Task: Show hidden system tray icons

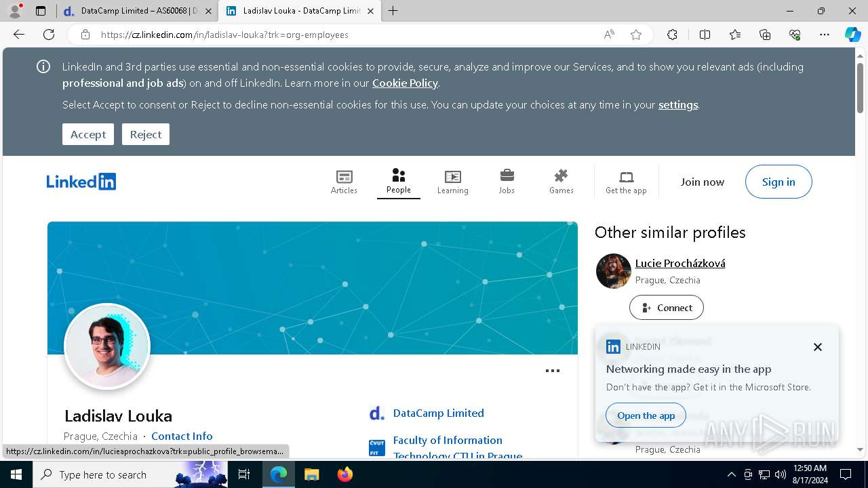Action: [x=731, y=474]
